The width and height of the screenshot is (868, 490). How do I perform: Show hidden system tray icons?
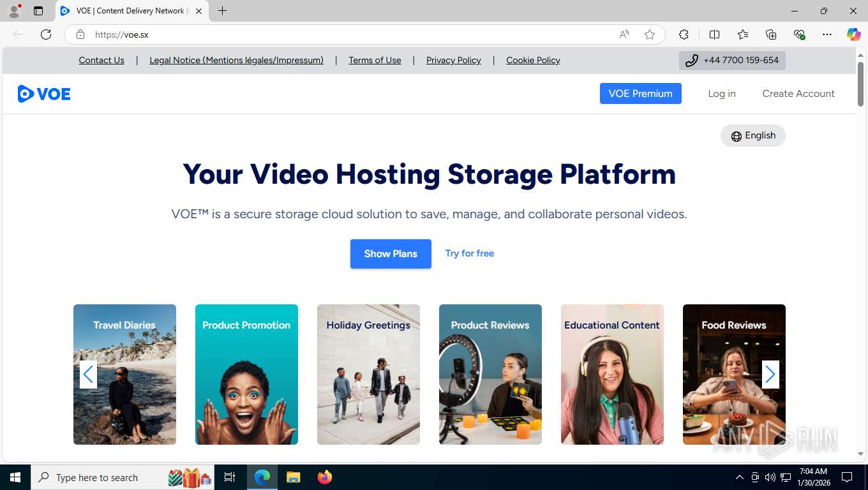coord(740,477)
